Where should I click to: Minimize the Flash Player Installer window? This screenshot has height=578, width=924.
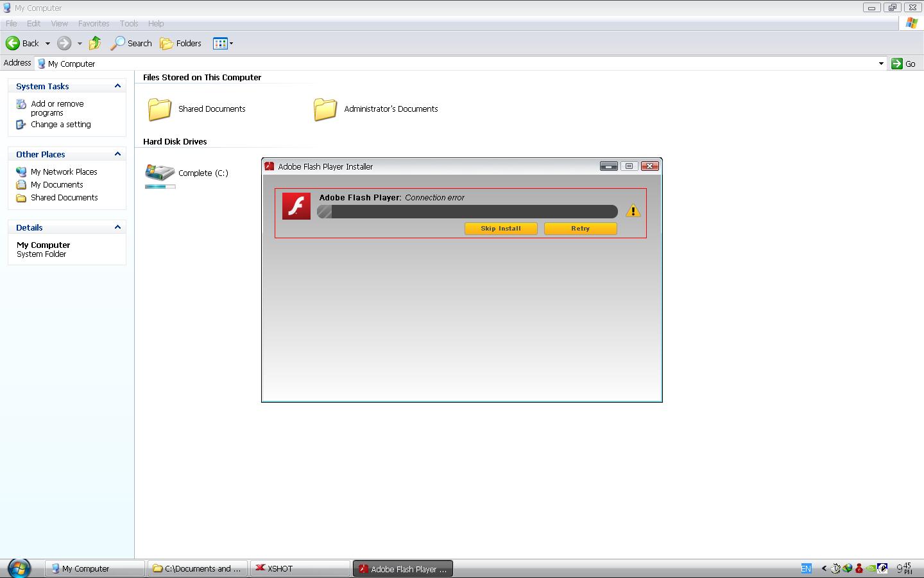point(609,166)
